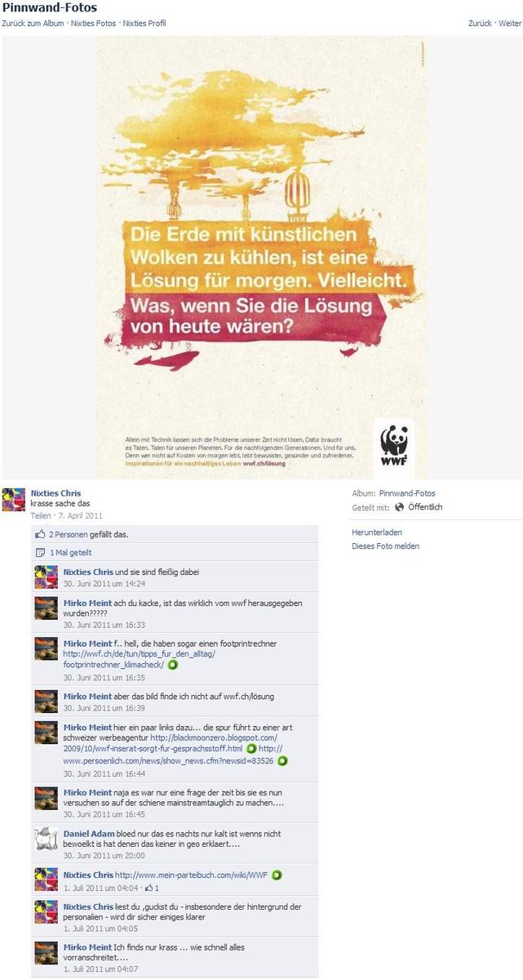The image size is (523, 980).
Task: Click the WWF poster photo
Action: (262, 258)
